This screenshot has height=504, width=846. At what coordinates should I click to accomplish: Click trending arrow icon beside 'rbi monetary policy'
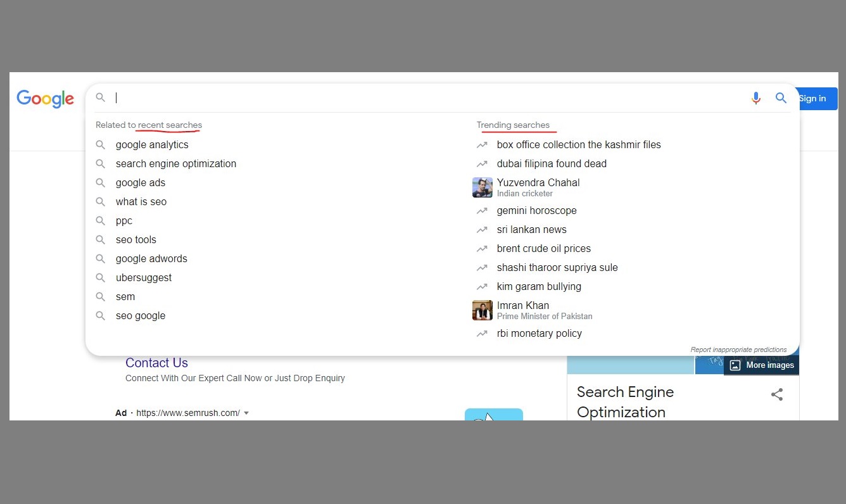[482, 333]
